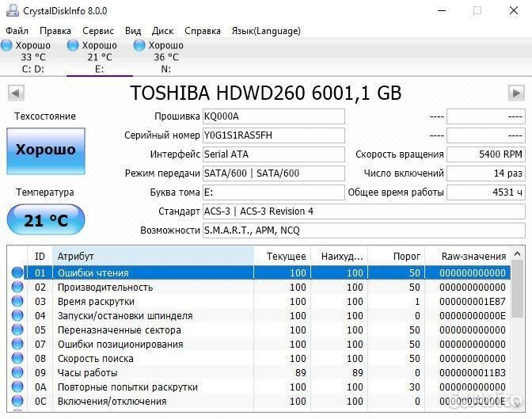Click the Порог column header
532x419 pixels.
tap(397, 257)
